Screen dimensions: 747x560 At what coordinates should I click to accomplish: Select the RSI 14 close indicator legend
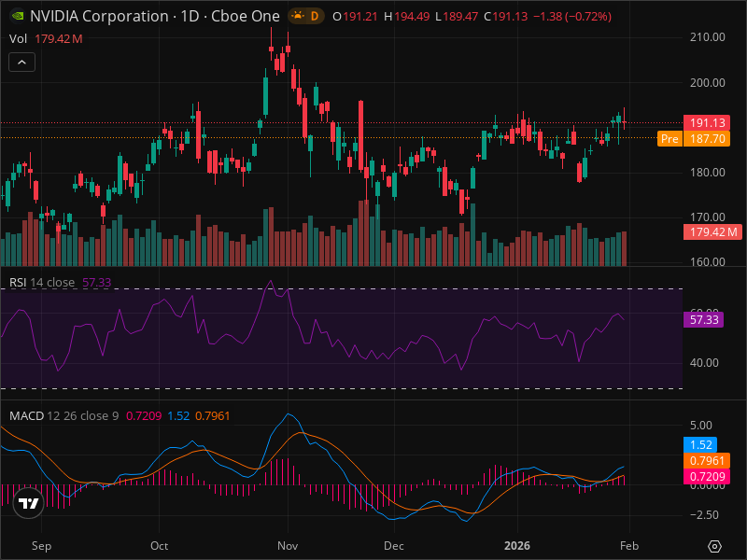tap(60, 283)
